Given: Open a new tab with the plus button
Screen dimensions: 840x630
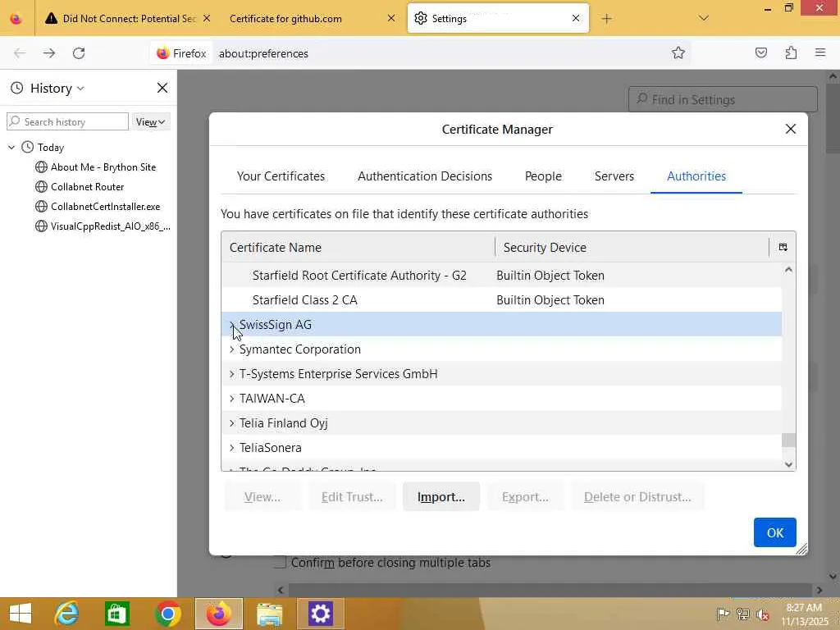Looking at the screenshot, I should tap(606, 19).
